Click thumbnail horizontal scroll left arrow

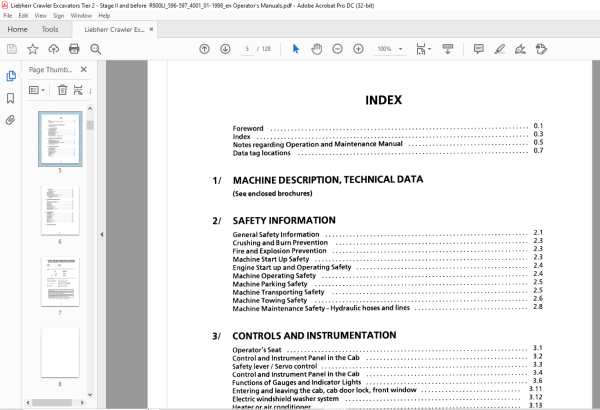(x=28, y=403)
